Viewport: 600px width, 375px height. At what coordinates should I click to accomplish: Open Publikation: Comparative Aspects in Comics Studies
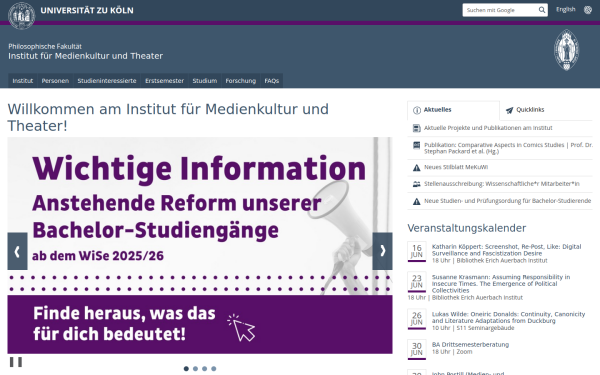tap(508, 148)
